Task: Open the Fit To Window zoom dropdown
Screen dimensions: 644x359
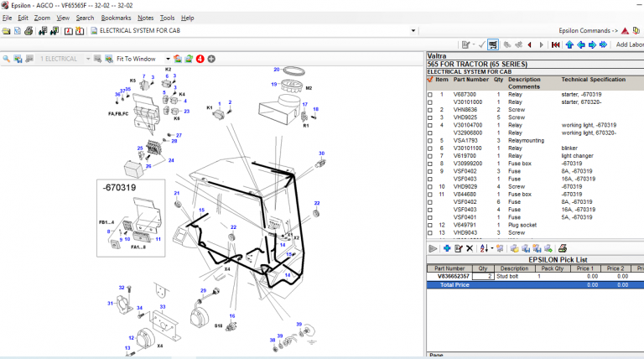Action: click(x=168, y=59)
